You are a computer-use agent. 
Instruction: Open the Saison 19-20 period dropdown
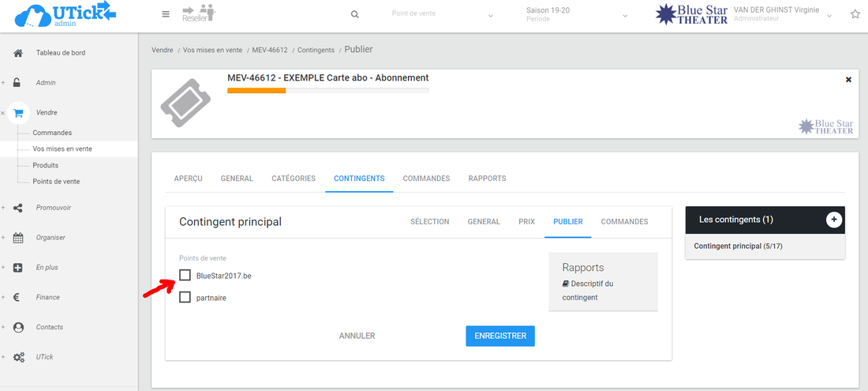(576, 14)
